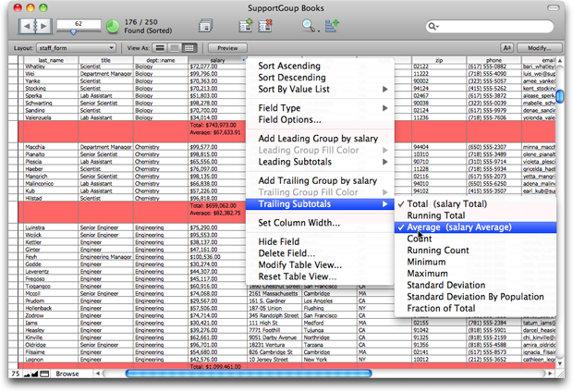Toggle the status toolbar icon in the bottom bar
The height and width of the screenshot is (392, 573).
point(44,374)
